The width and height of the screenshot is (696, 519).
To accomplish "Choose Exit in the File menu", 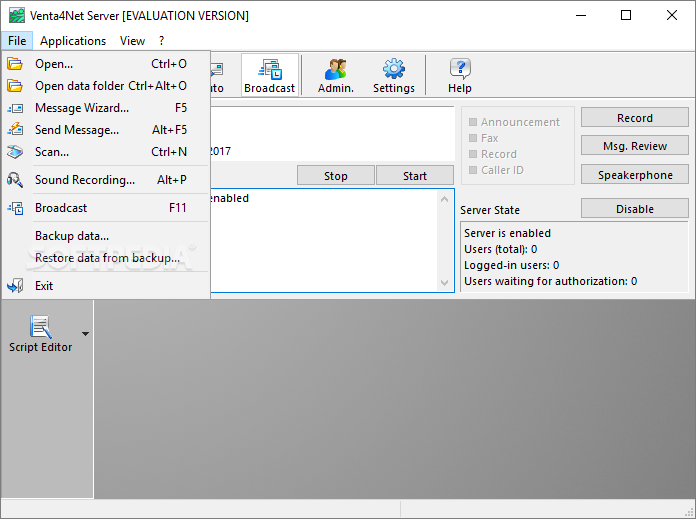I will click(x=106, y=286).
